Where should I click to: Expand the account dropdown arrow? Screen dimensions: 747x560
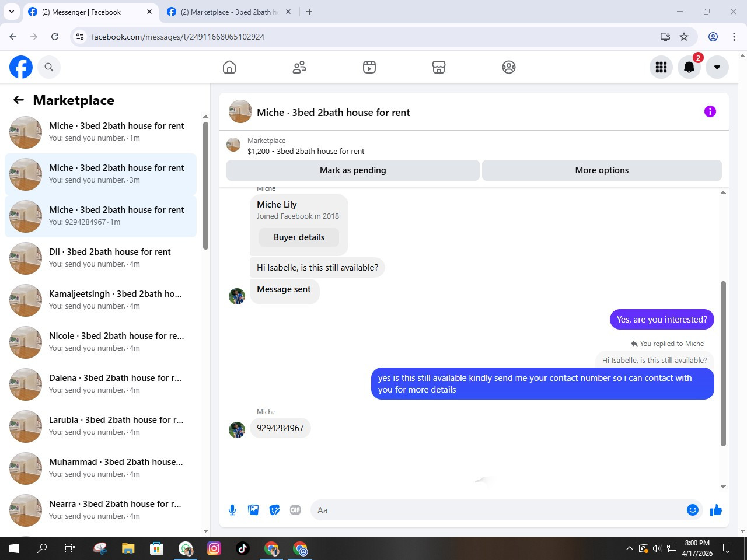pyautogui.click(x=717, y=67)
